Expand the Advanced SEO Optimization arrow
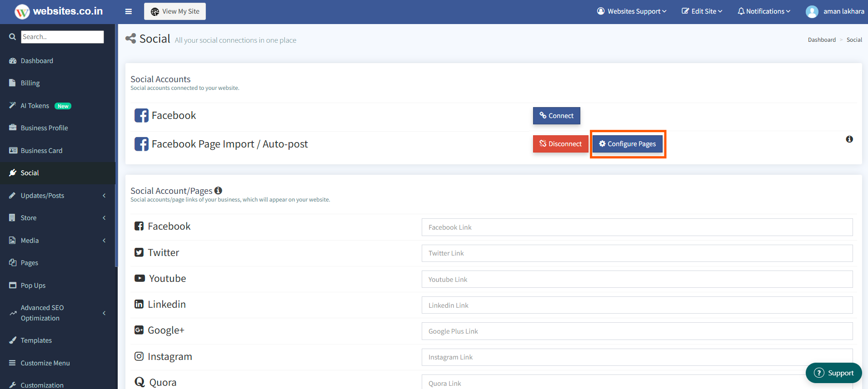Image resolution: width=868 pixels, height=389 pixels. [104, 313]
